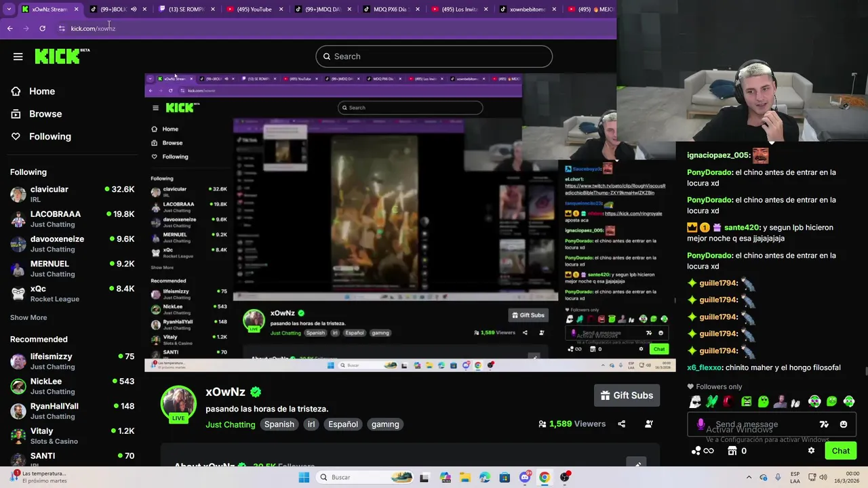Click the browser back arrow
Viewport: 868px width, 488px height.
point(9,28)
